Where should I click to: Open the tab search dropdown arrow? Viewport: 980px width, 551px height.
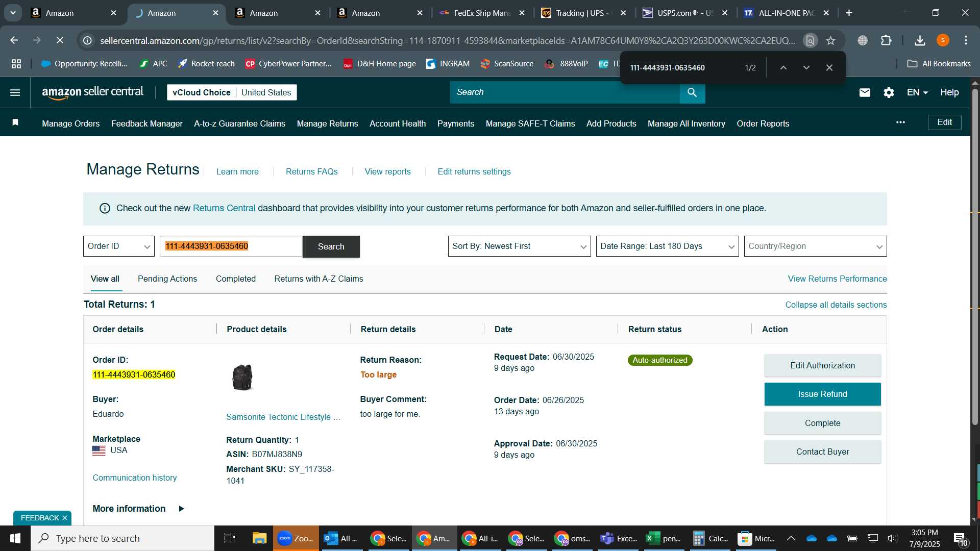pos(13,13)
